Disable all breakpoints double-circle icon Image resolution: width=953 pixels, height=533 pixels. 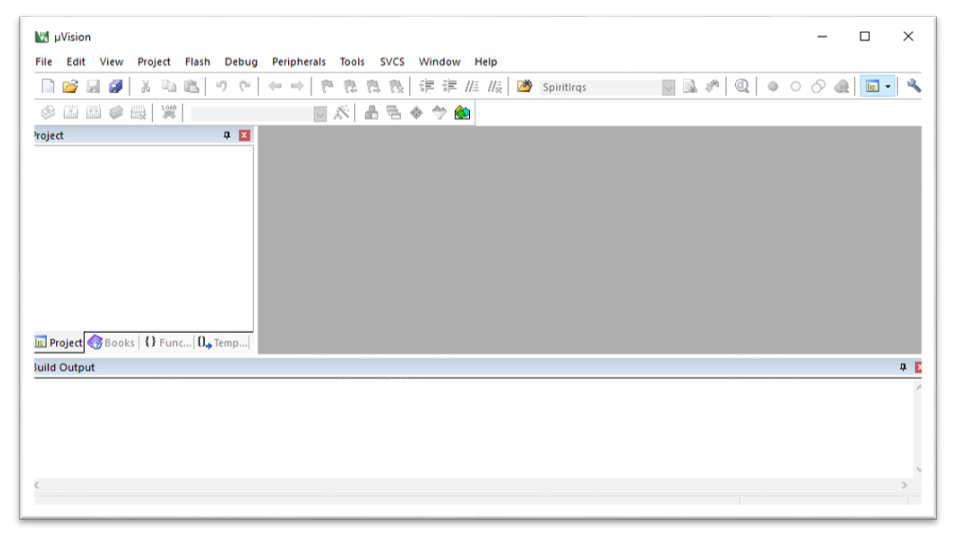tap(819, 87)
